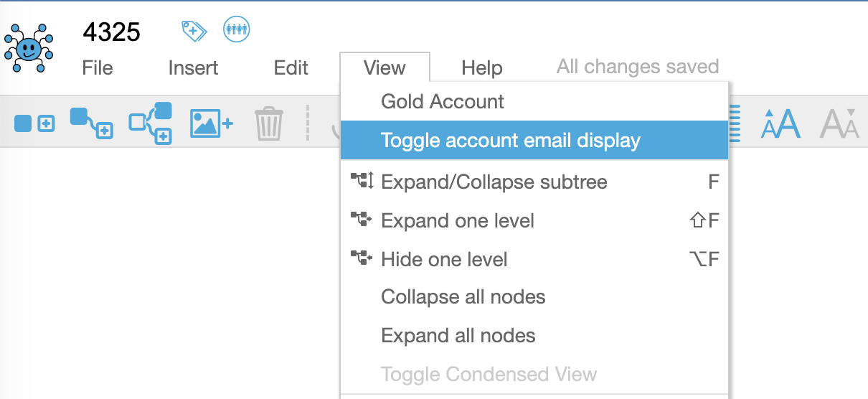Open the Insert menu
This screenshot has width=868, height=399.
[193, 68]
